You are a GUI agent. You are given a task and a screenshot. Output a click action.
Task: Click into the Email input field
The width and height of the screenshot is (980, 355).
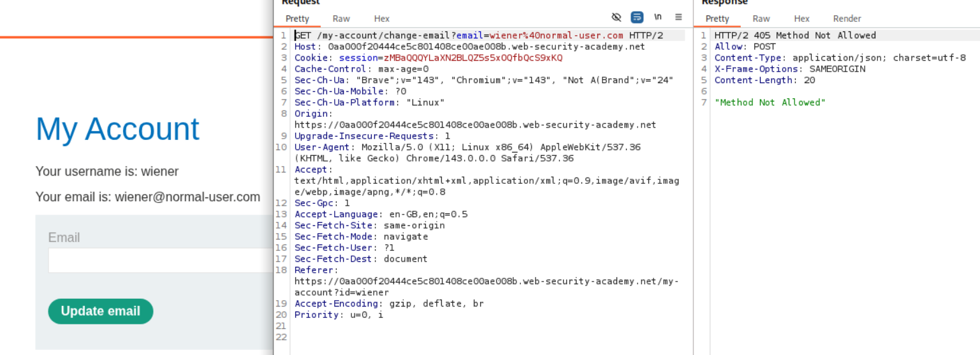(x=161, y=261)
